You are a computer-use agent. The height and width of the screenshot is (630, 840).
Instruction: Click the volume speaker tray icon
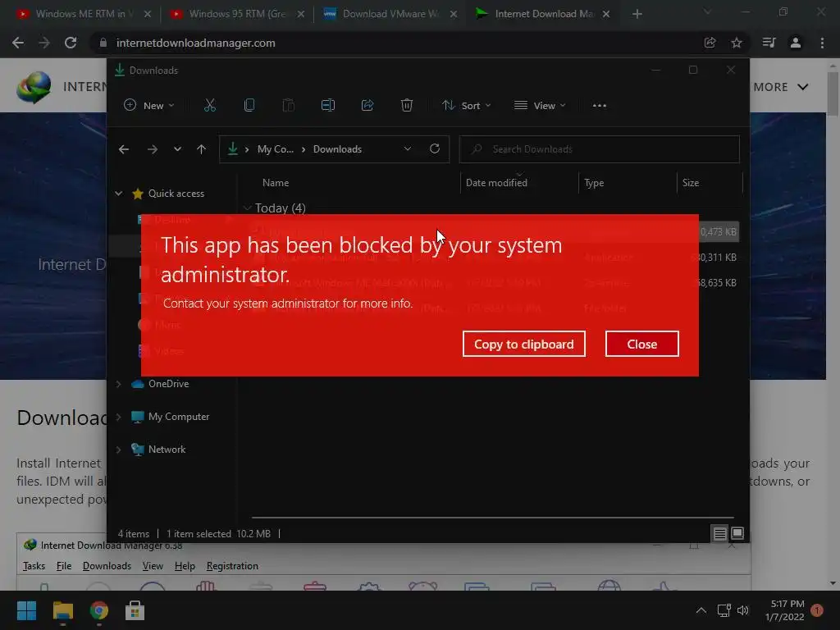(743, 610)
